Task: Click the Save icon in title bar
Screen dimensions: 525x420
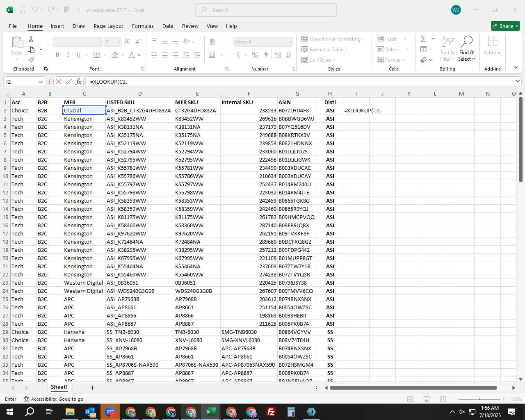Action: coord(23,10)
